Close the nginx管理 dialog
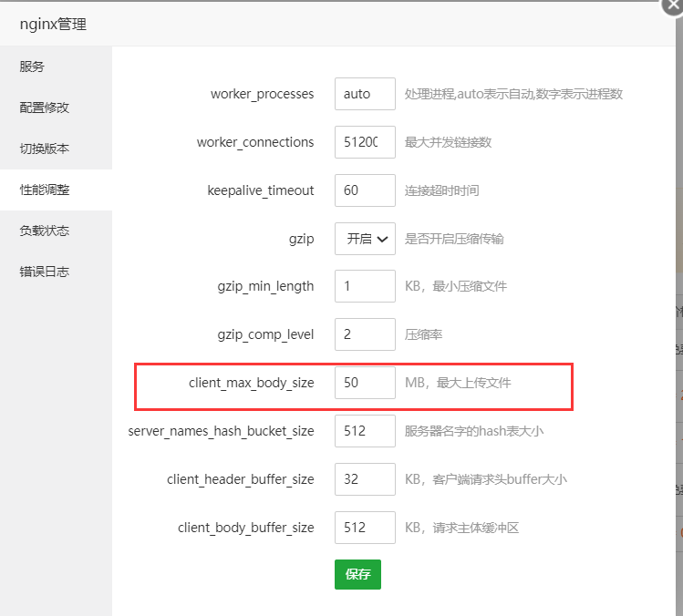 pos(673,6)
